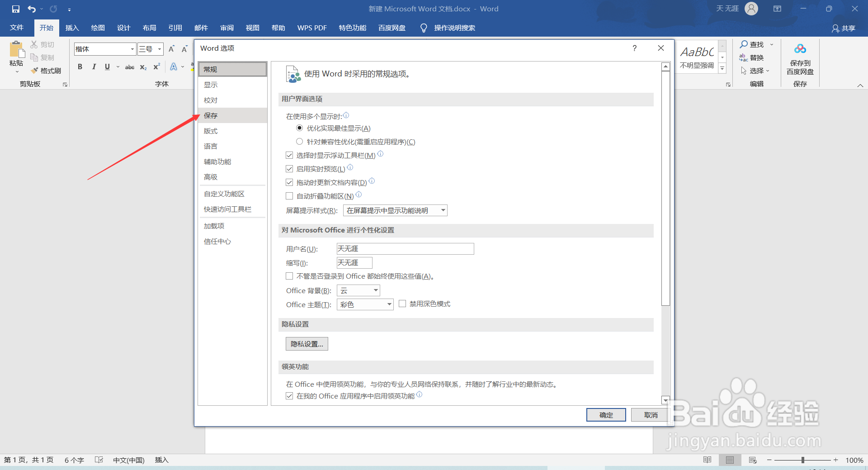Select Save category in Word Options
The image size is (868, 470).
[232, 115]
